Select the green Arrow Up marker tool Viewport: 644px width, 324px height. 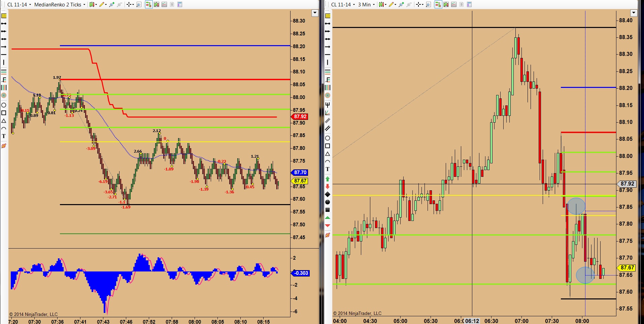tap(328, 179)
